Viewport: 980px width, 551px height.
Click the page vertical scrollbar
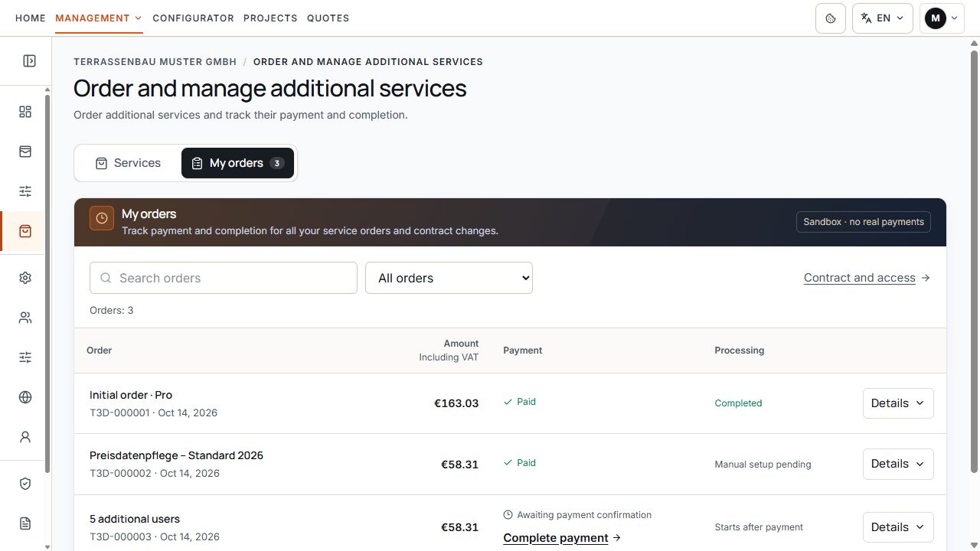tap(975, 260)
